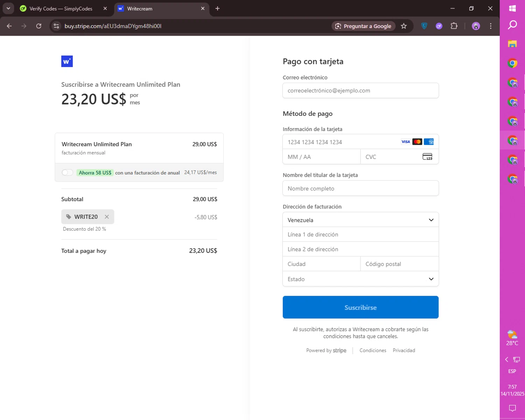Open the Windows notification center
The width and height of the screenshot is (525, 420).
(x=512, y=408)
